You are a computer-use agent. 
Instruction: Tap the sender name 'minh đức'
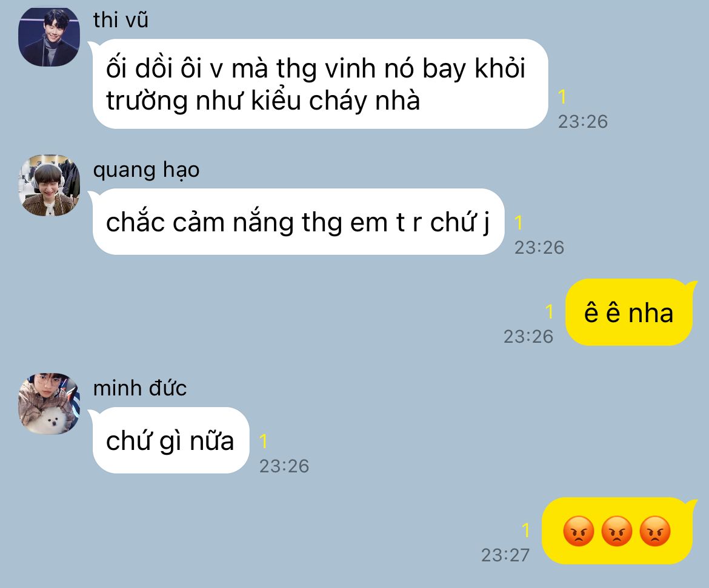(x=140, y=388)
